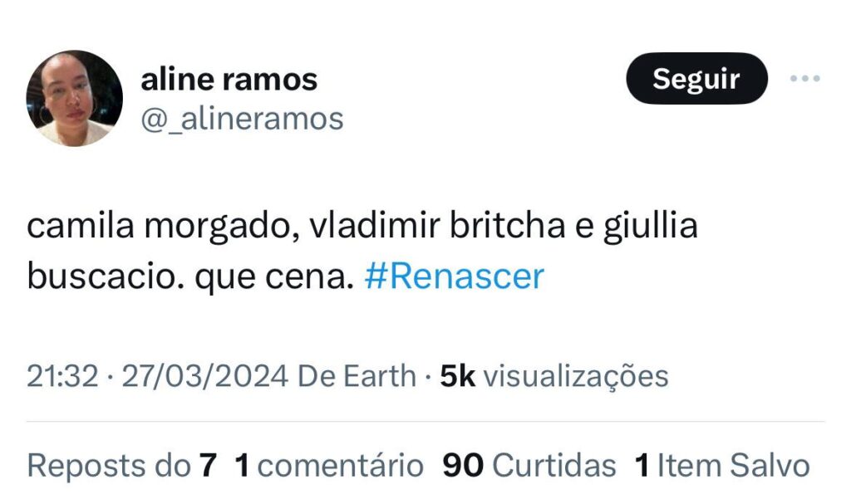
Task: Show the 90 Curtidas likes list
Action: (x=529, y=466)
